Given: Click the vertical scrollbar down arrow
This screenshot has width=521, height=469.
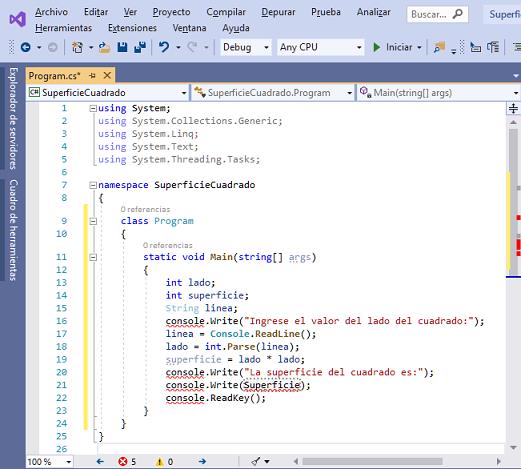Looking at the screenshot, I should 513,447.
